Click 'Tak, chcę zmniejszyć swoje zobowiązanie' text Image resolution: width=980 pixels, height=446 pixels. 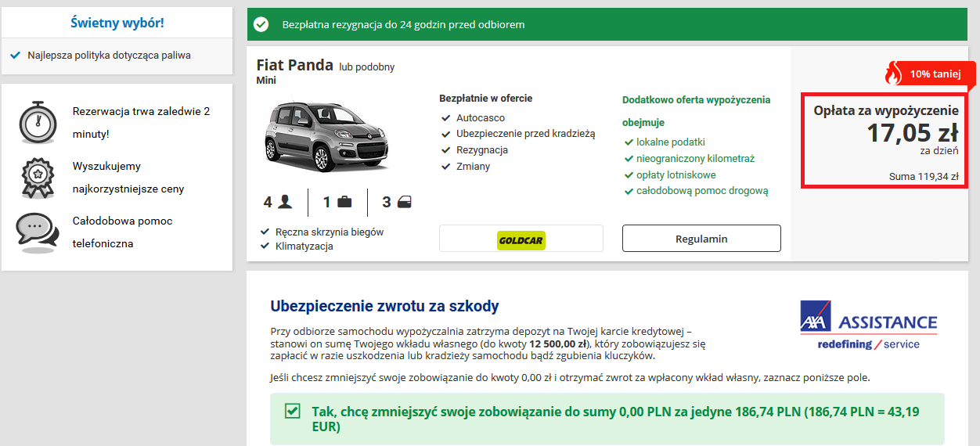[617, 419]
